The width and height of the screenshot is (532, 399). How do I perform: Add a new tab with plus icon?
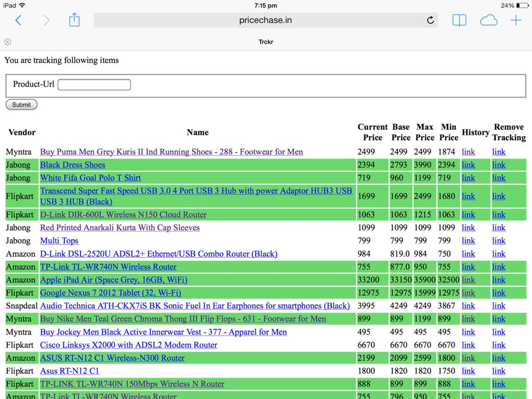[x=516, y=20]
